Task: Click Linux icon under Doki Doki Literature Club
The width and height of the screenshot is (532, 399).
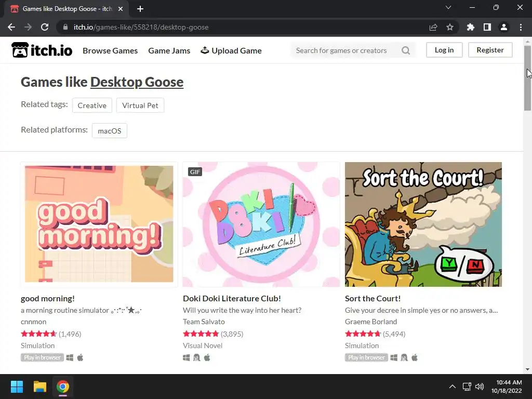Action: pos(197,357)
